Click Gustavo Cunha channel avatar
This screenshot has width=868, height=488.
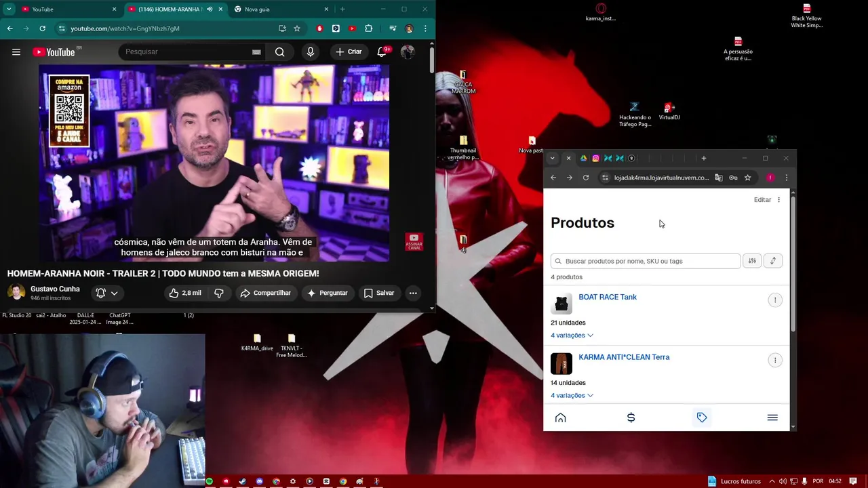point(16,292)
